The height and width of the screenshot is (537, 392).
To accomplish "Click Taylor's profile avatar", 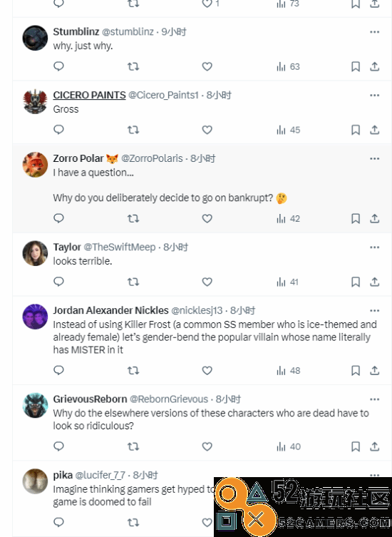I will 35,253.
